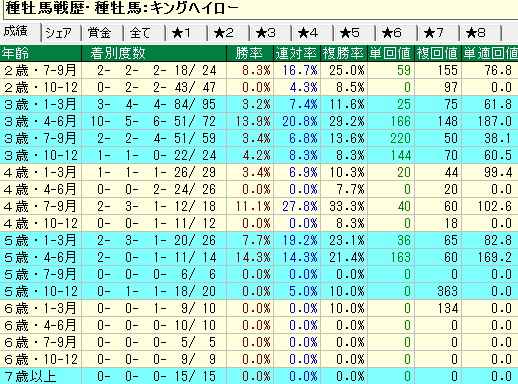Select row 5歳・7-9月
This screenshot has width=518, height=384.
259,274
